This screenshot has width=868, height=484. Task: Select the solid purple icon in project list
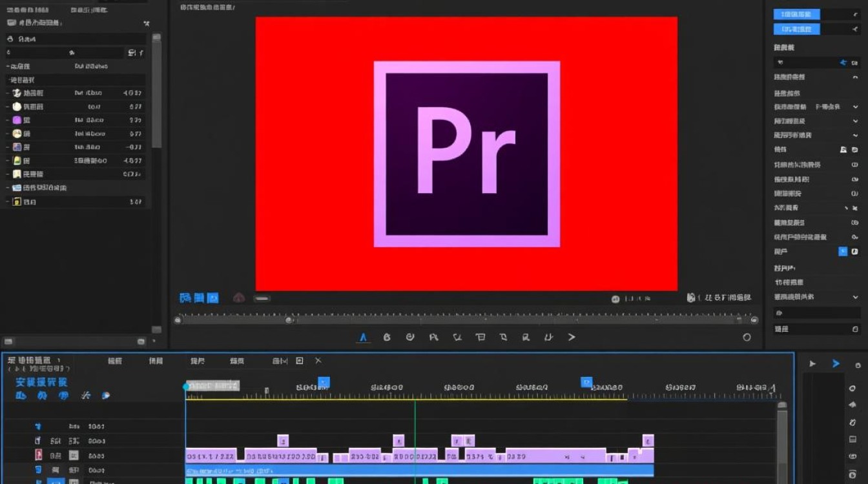pyautogui.click(x=17, y=120)
